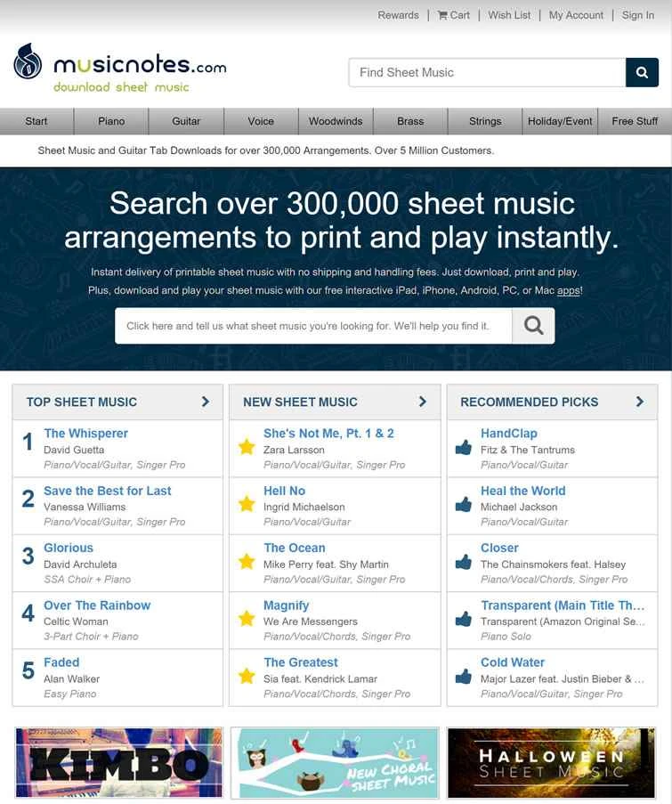Image resolution: width=672 pixels, height=804 pixels.
Task: Open the Closer song title
Action: pyautogui.click(x=499, y=548)
